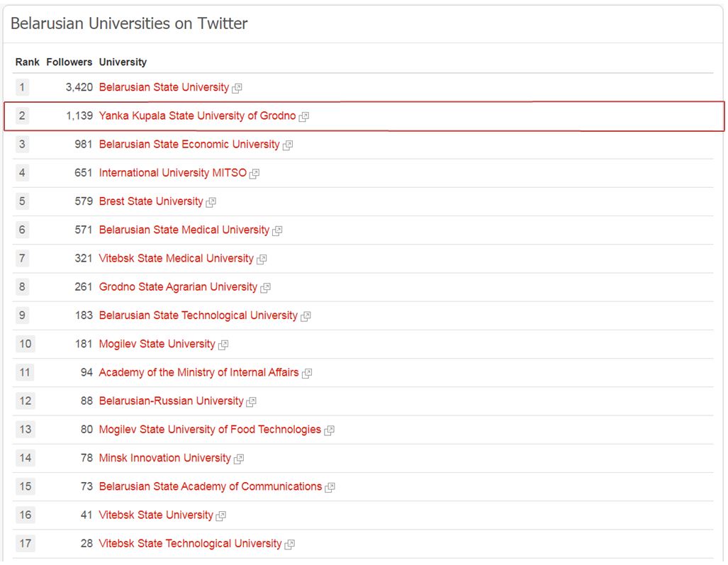
Task: Click external link icon after Belarusian State Economic University
Action: pos(287,145)
